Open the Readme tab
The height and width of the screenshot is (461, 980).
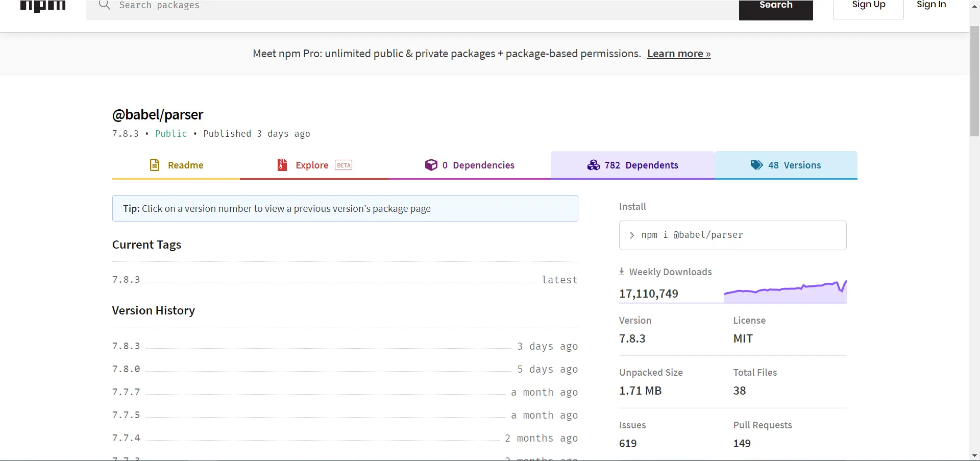176,165
